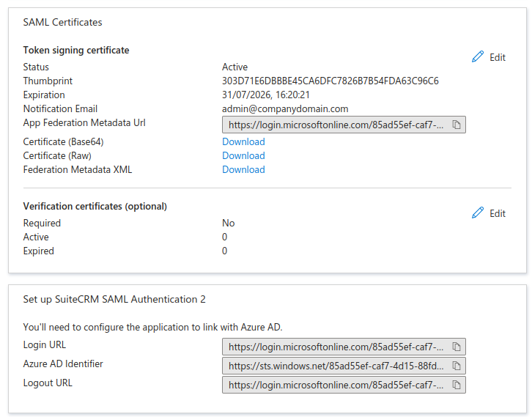Copy the Login URL value
The image size is (532, 417).
point(457,347)
